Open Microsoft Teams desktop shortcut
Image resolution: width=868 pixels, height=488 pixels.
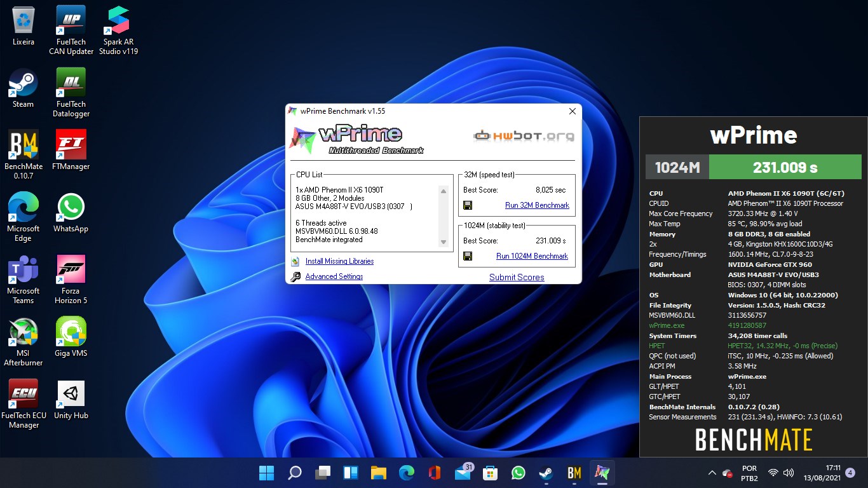[x=24, y=280]
